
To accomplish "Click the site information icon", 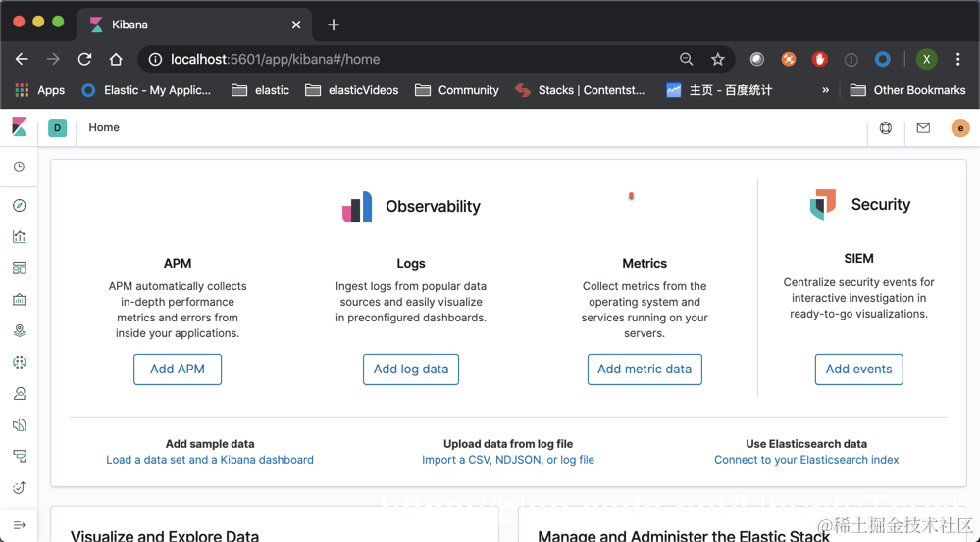I will pos(154,60).
